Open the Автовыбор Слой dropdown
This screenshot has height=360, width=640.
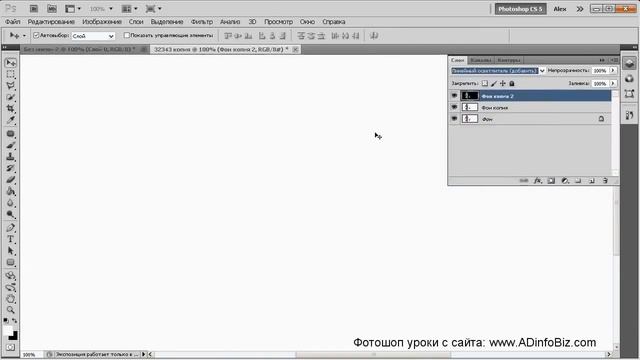93,36
